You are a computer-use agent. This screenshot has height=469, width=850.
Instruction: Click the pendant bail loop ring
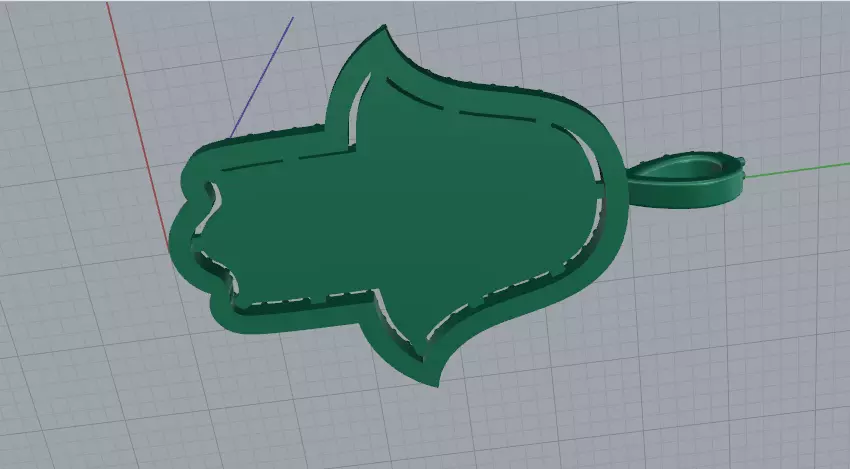(686, 179)
